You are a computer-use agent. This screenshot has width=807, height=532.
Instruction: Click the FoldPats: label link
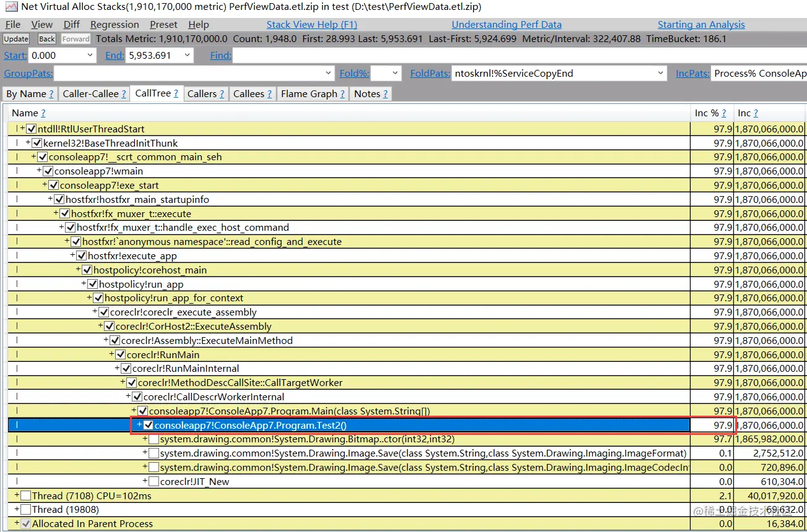pyautogui.click(x=430, y=74)
